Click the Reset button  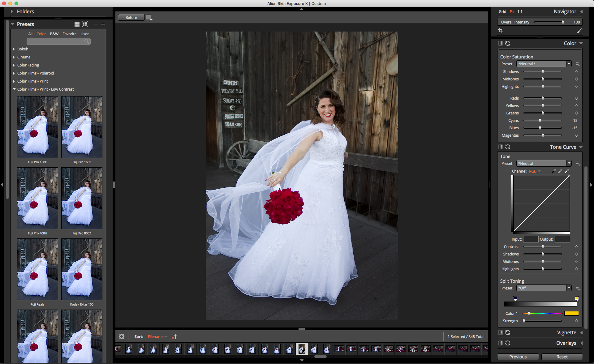pos(562,357)
